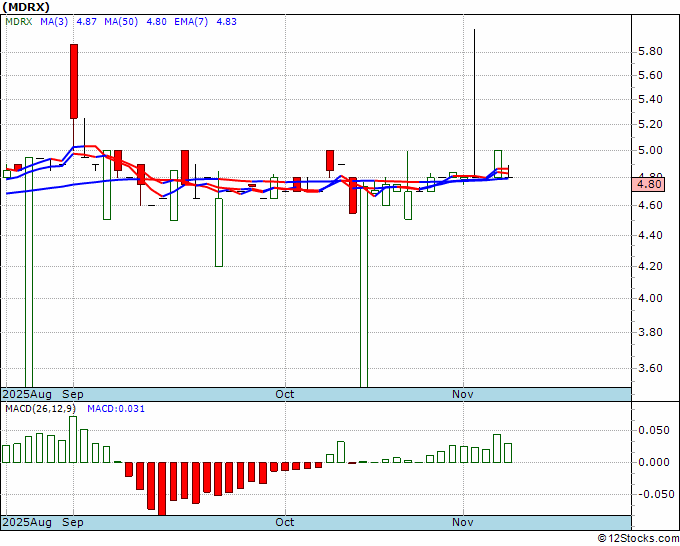Click the 5.80 price axis label

point(651,52)
